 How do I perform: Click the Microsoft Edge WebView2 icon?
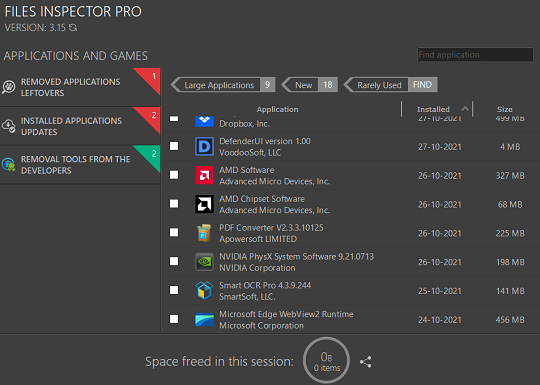[204, 320]
